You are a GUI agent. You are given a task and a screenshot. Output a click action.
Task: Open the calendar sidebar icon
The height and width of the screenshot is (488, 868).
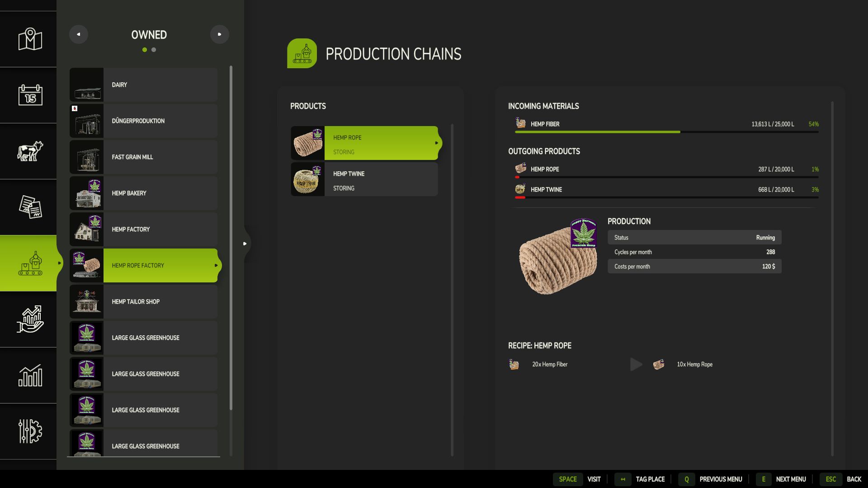pos(30,95)
